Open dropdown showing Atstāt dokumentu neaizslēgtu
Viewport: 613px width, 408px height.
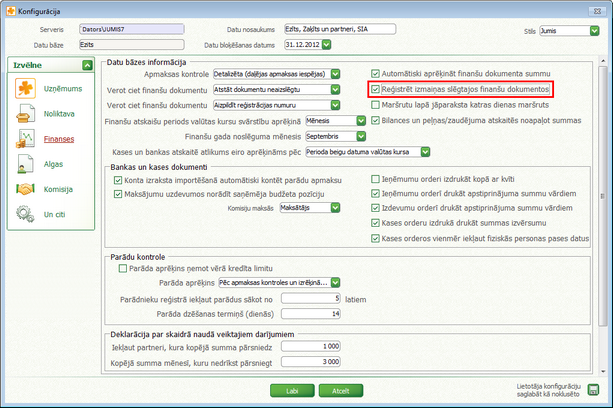pos(335,89)
